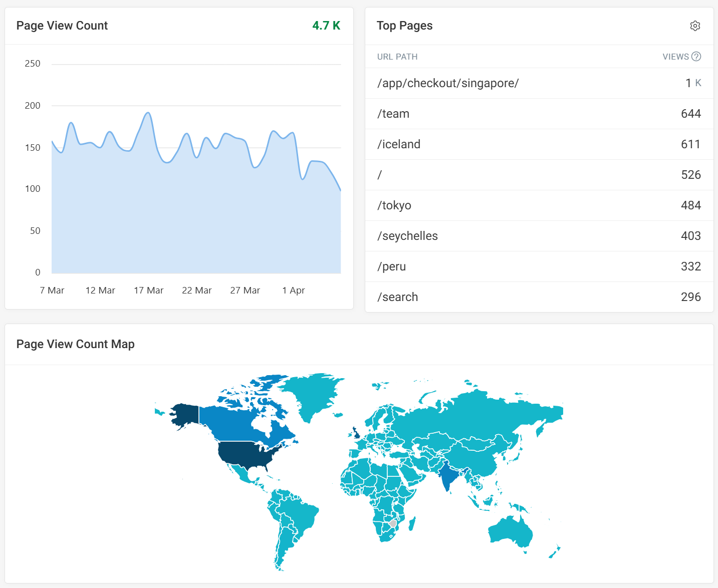Click the 4.7 K total count
This screenshot has height=588, width=718.
point(326,25)
